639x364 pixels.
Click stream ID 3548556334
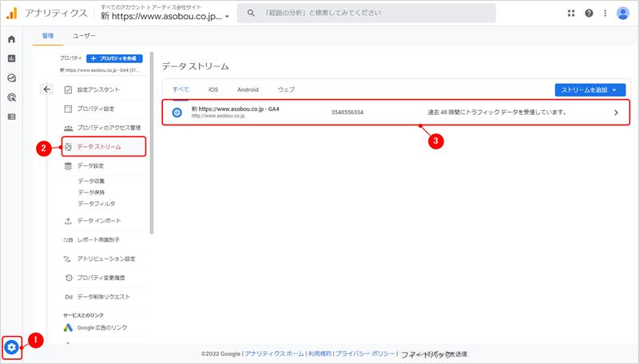click(347, 113)
